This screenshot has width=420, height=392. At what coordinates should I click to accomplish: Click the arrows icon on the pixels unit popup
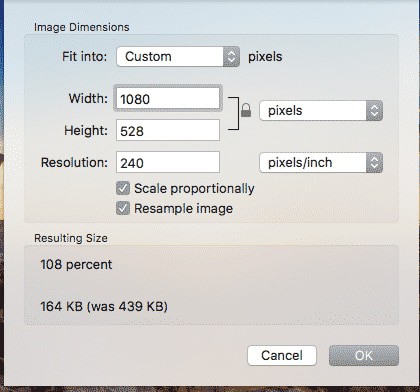click(x=374, y=111)
